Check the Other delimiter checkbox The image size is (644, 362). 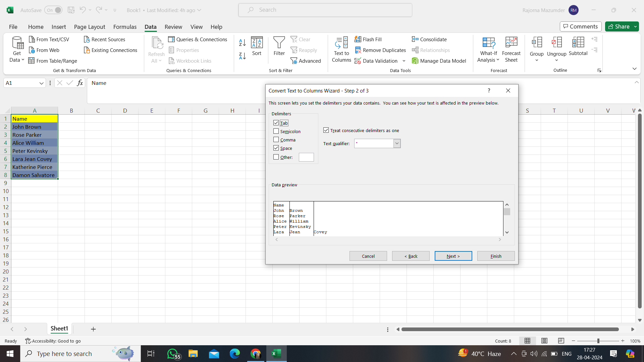(276, 157)
